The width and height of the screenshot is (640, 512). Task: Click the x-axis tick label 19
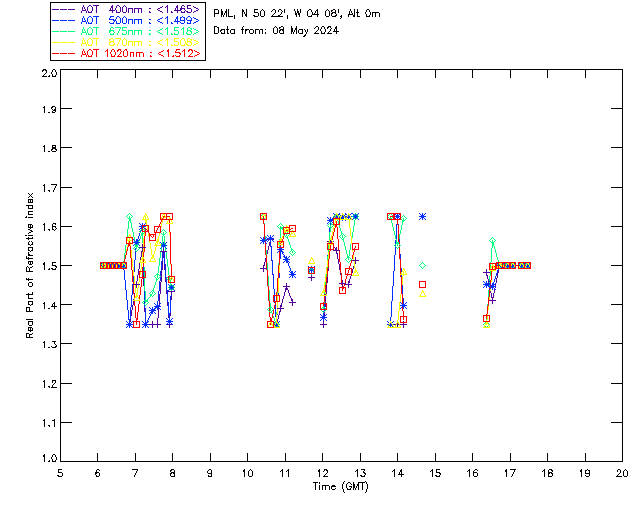[x=585, y=473]
